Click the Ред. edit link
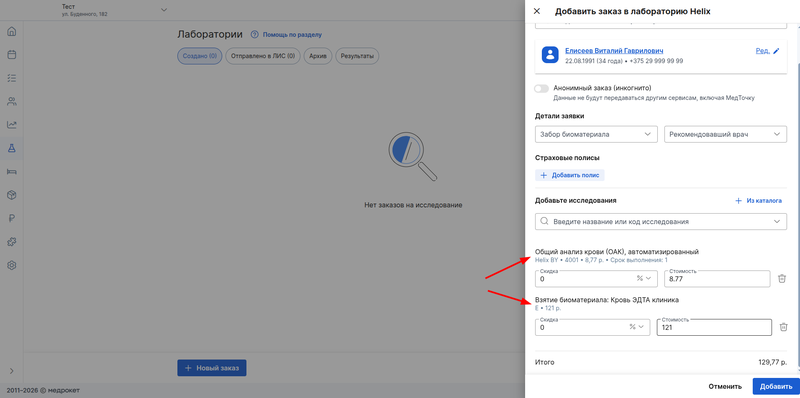This screenshot has height=398, width=800. (762, 51)
